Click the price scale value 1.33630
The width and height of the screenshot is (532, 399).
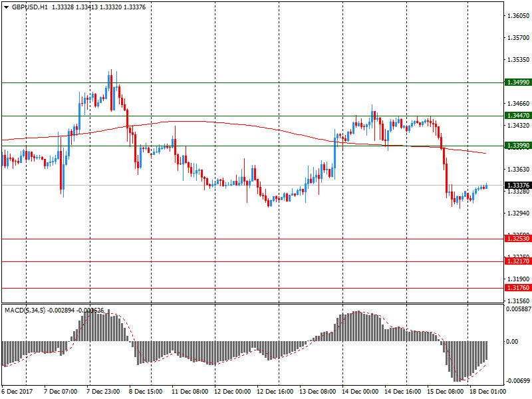click(518, 170)
